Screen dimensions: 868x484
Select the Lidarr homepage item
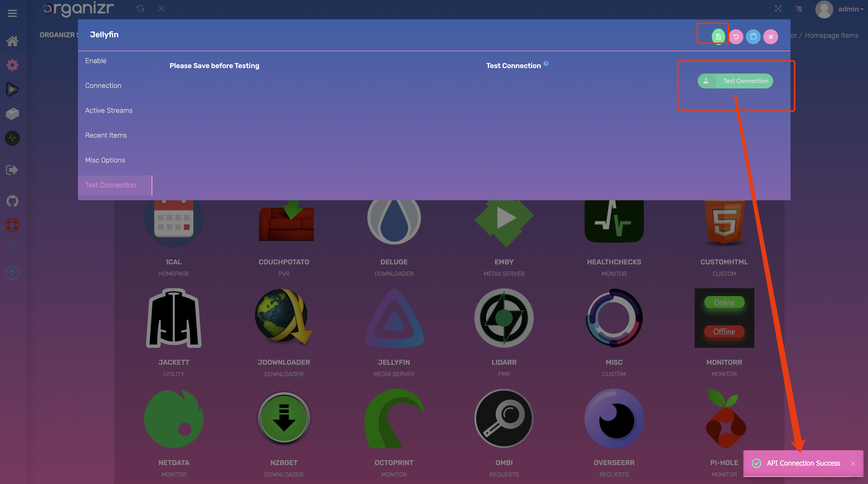coord(504,318)
